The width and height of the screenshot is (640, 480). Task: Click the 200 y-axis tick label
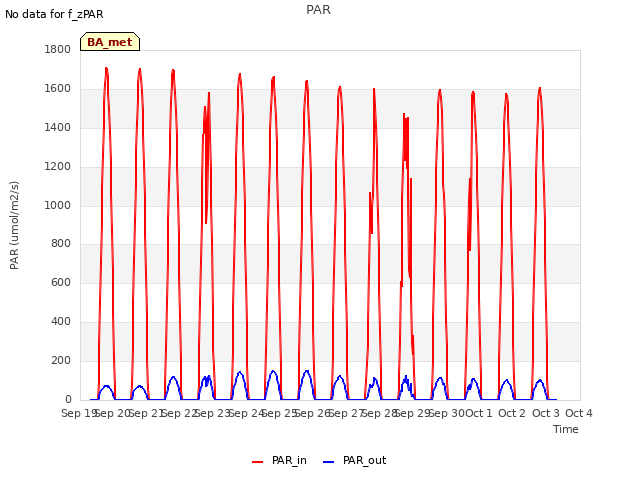click(x=61, y=360)
